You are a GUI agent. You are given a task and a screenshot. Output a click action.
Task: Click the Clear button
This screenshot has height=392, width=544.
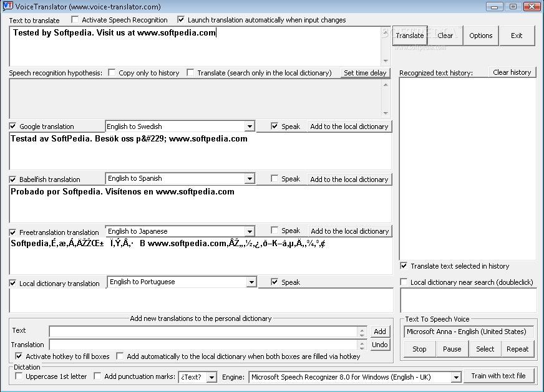coord(445,36)
